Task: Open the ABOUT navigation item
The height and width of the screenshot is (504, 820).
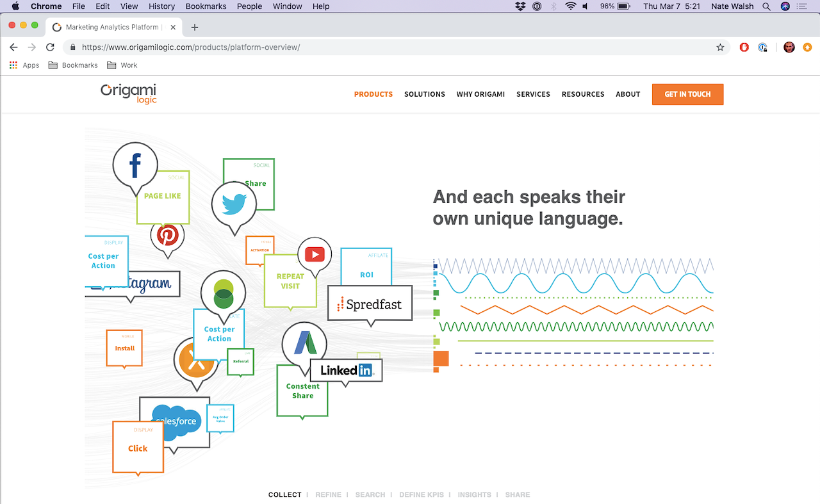Action: 628,94
